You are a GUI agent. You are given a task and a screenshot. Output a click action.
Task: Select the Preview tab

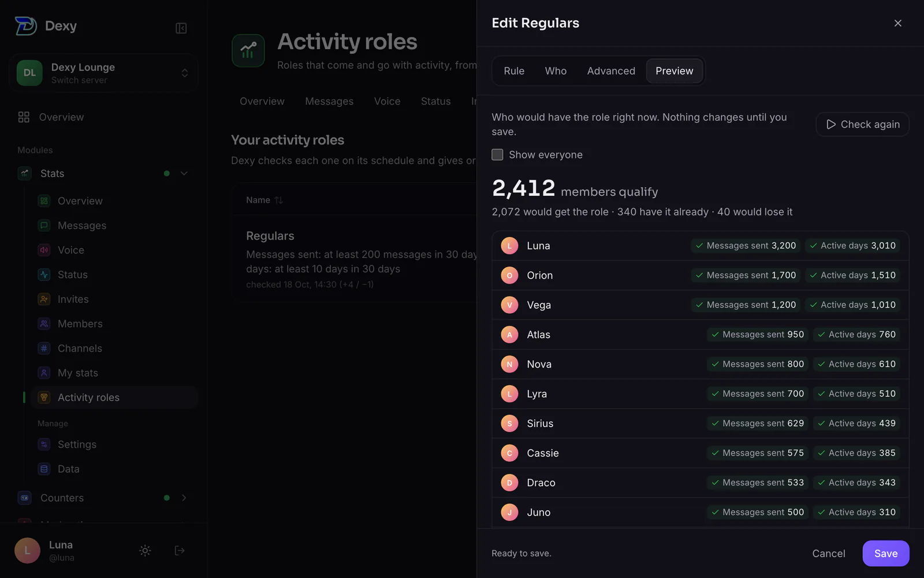(675, 71)
